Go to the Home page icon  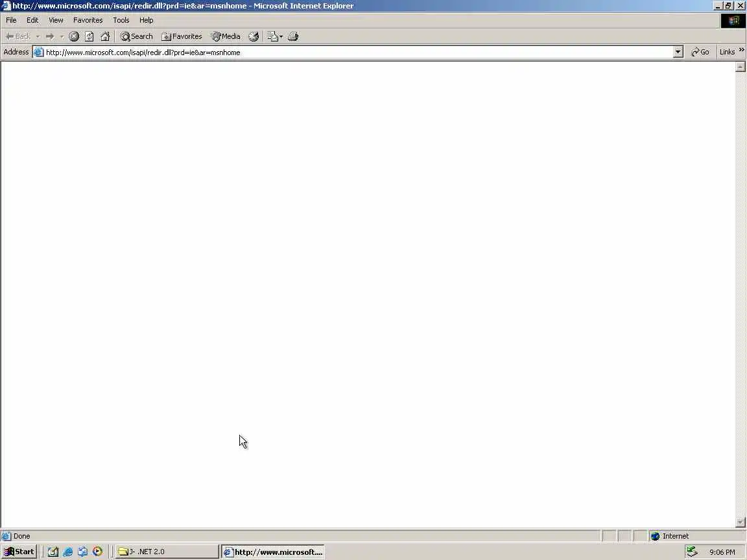coord(105,36)
